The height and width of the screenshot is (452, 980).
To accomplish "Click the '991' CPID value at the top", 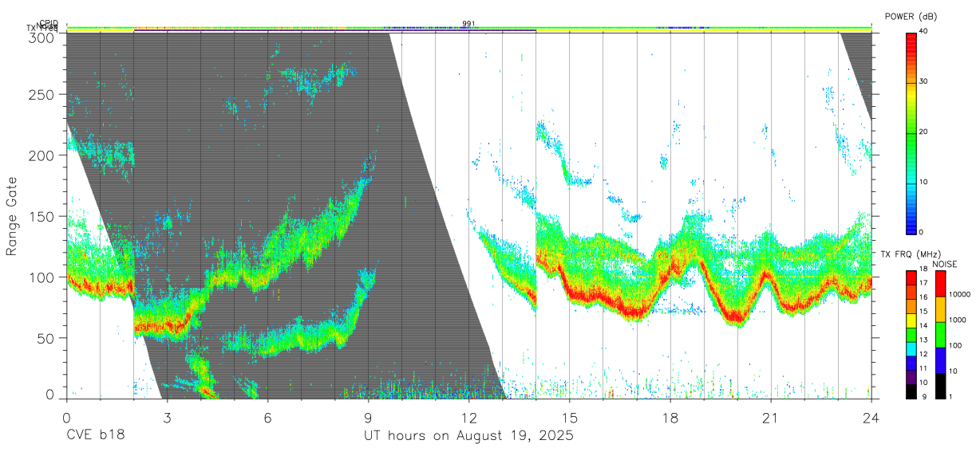I will pos(468,23).
